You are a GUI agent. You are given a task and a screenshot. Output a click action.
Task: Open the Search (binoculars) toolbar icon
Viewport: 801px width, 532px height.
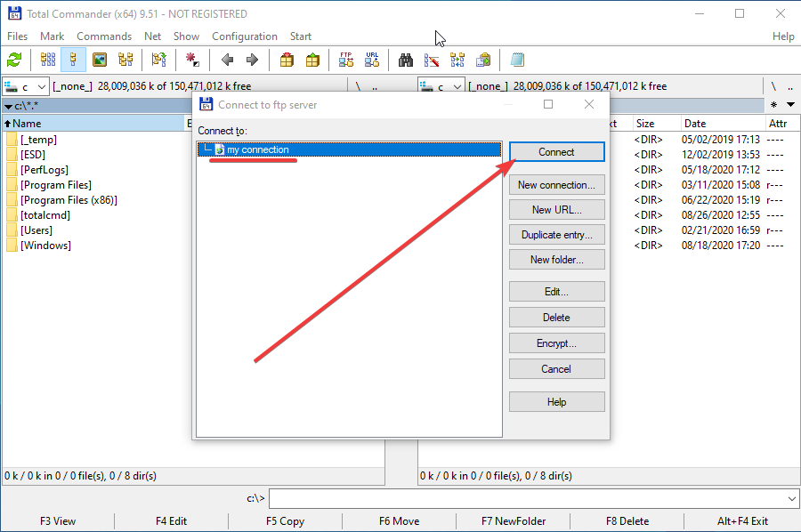[x=406, y=60]
